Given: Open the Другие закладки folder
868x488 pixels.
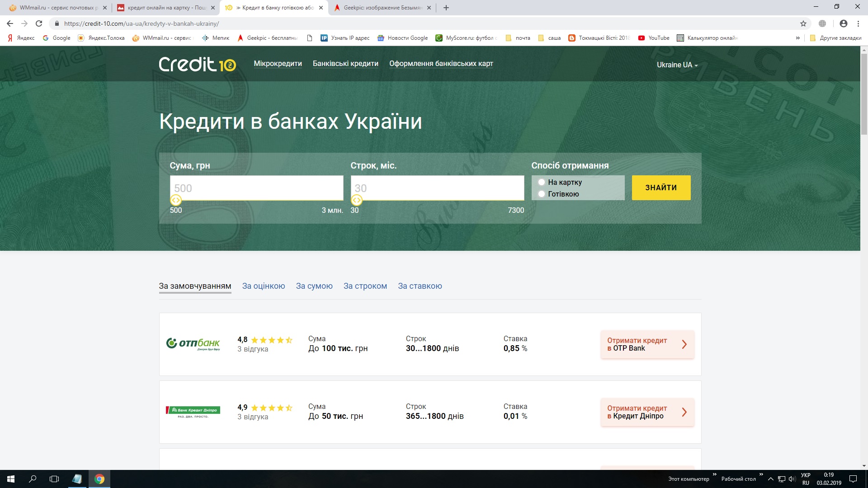Looking at the screenshot, I should point(835,38).
